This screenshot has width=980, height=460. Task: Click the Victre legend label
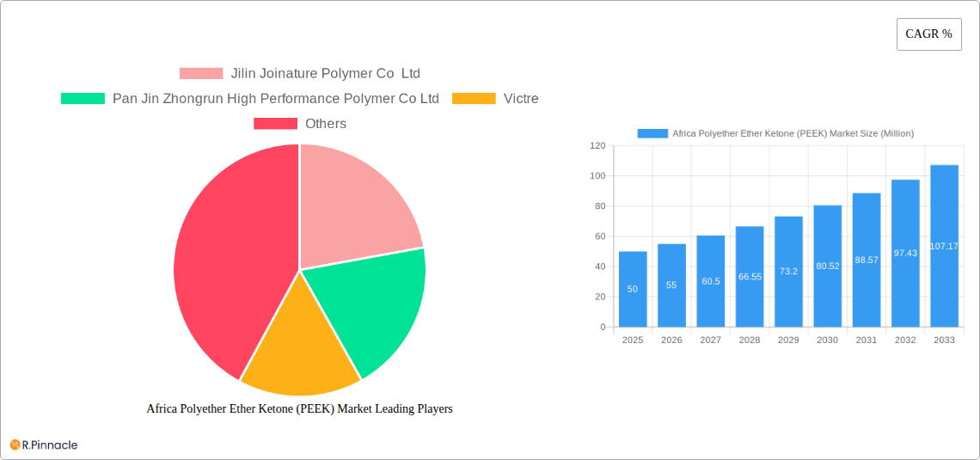click(521, 99)
